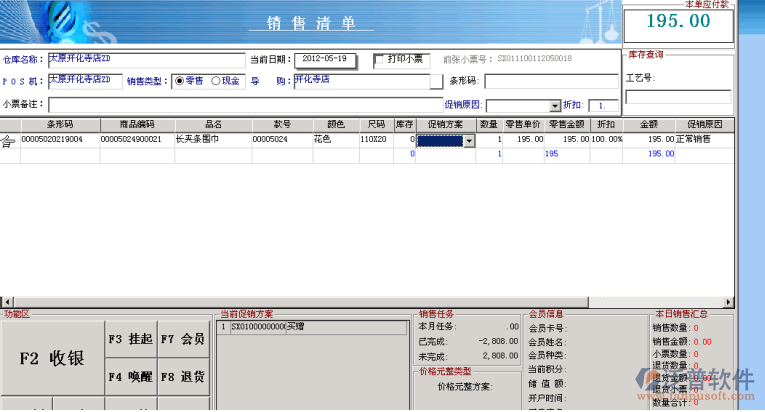
Task: Enable the 打印小票 checkbox
Action: coord(380,60)
